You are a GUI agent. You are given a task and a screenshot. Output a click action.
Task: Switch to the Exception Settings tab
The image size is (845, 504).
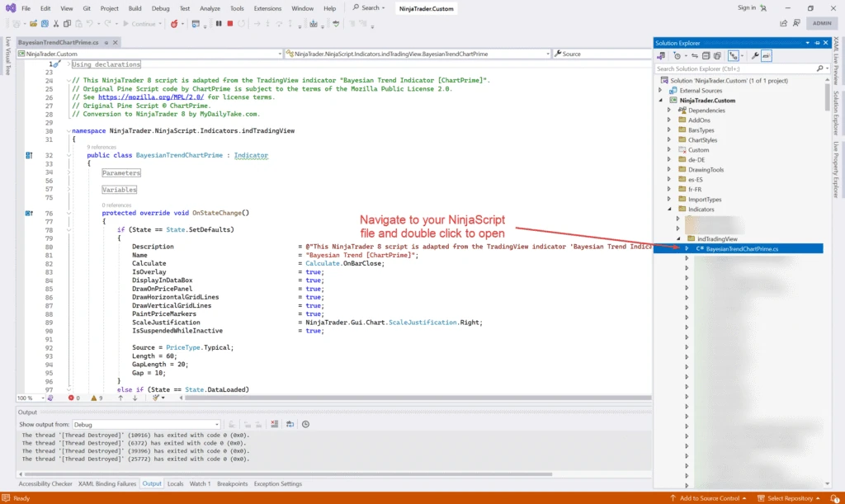coord(278,483)
